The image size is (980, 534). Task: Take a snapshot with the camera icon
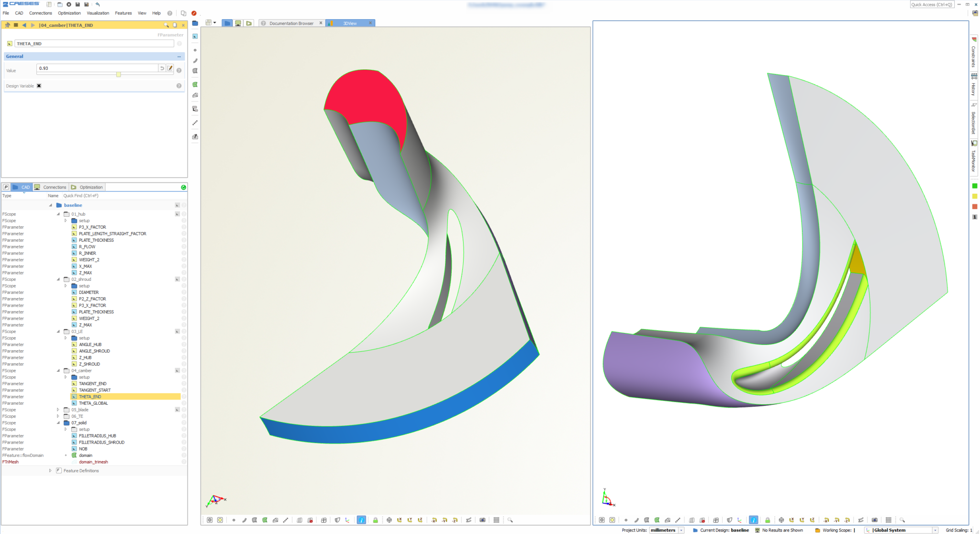coord(482,520)
